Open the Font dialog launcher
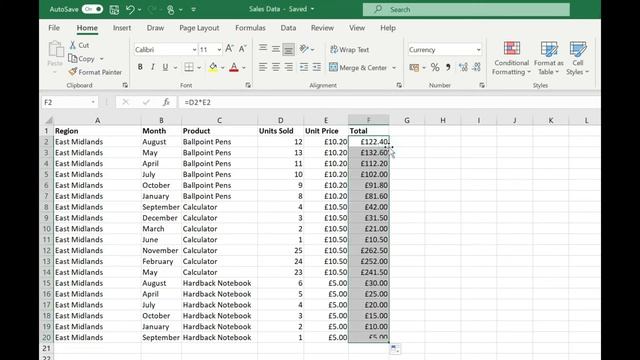The height and width of the screenshot is (360, 640). pos(248,85)
